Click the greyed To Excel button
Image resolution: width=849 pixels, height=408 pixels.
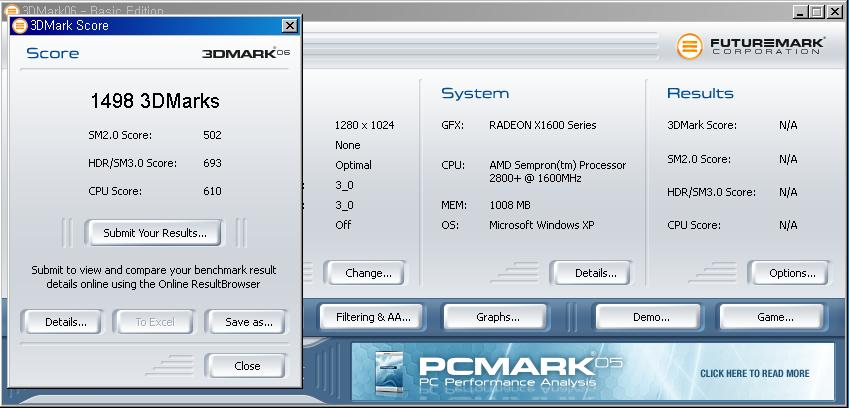tap(154, 322)
